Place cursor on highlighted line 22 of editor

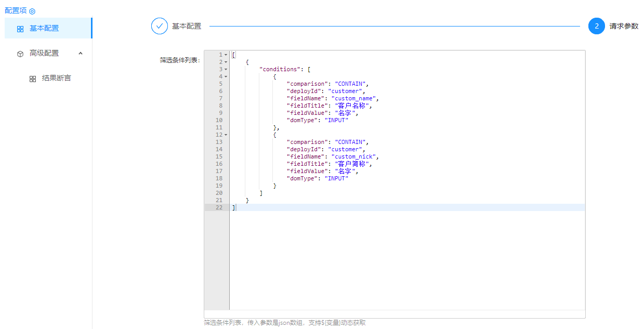(364, 207)
